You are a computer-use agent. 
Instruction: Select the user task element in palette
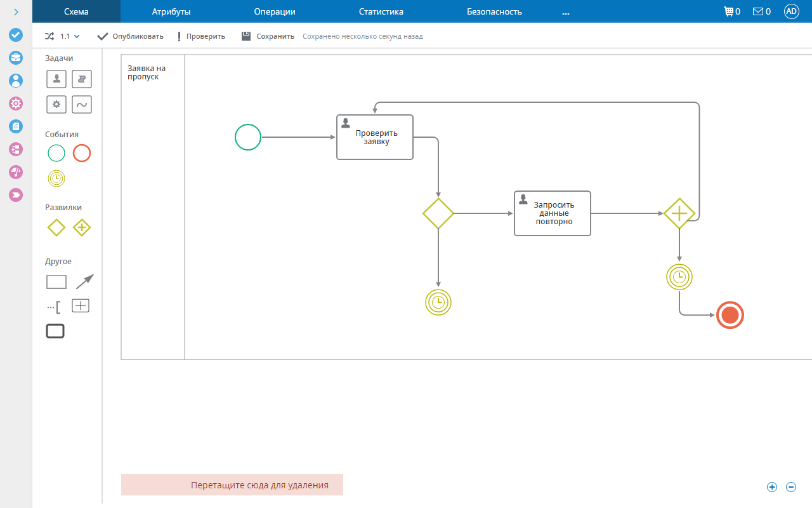[x=56, y=79]
